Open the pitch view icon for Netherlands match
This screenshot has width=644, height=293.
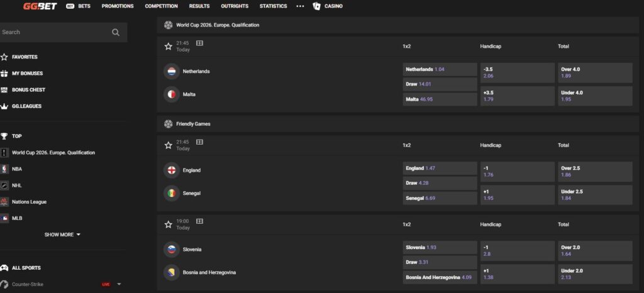(x=199, y=43)
